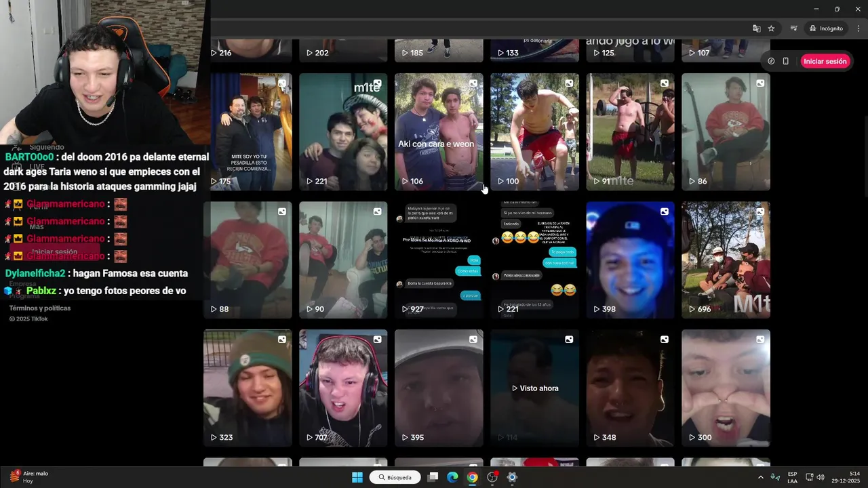Open the video with 696 views

(726, 260)
